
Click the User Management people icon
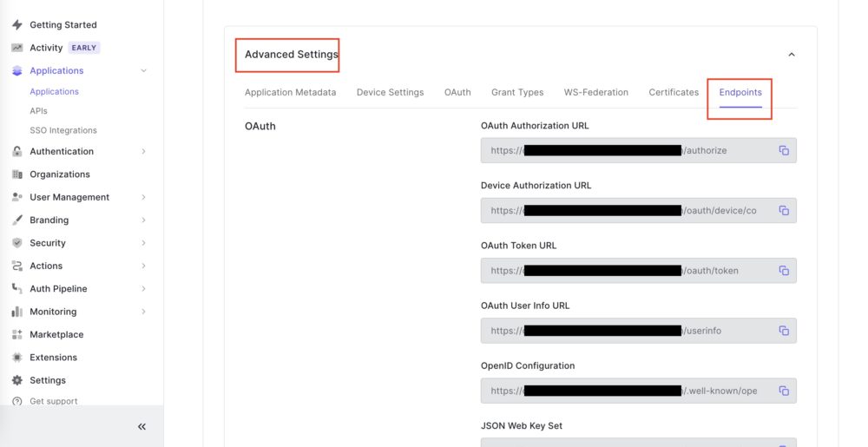tap(17, 197)
